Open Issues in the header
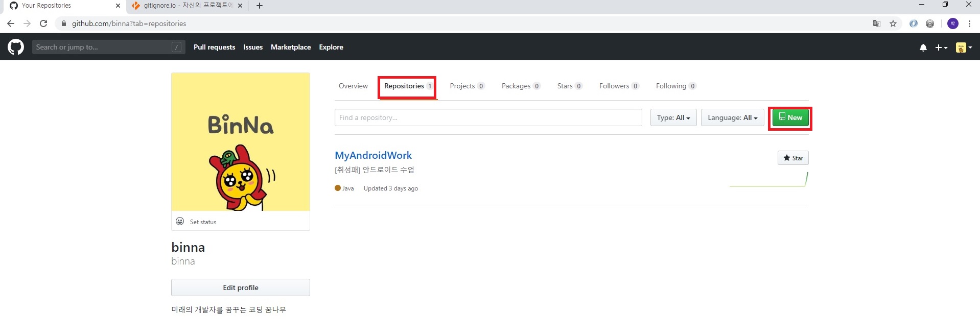 253,47
